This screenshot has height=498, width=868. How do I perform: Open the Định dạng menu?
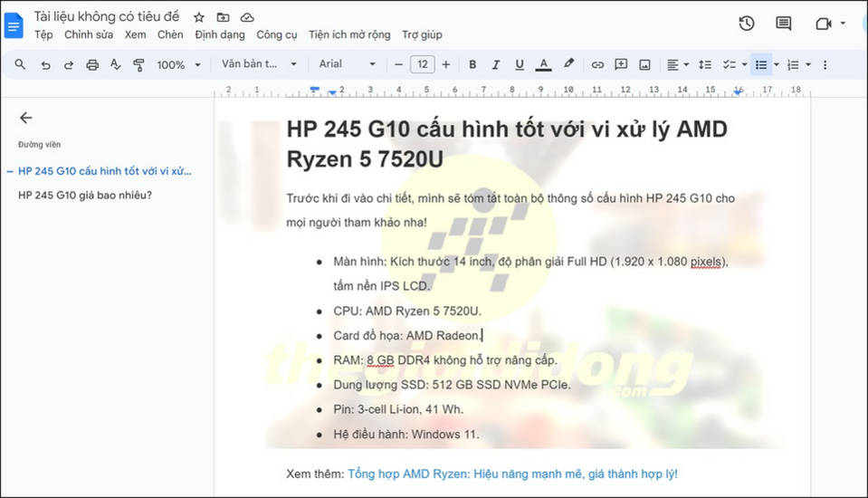220,35
